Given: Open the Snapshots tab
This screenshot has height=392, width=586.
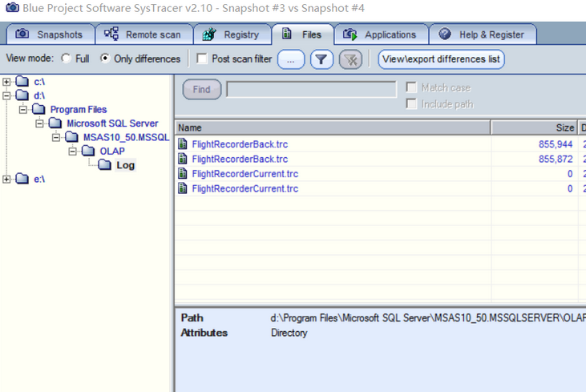Looking at the screenshot, I should pyautogui.click(x=51, y=34).
